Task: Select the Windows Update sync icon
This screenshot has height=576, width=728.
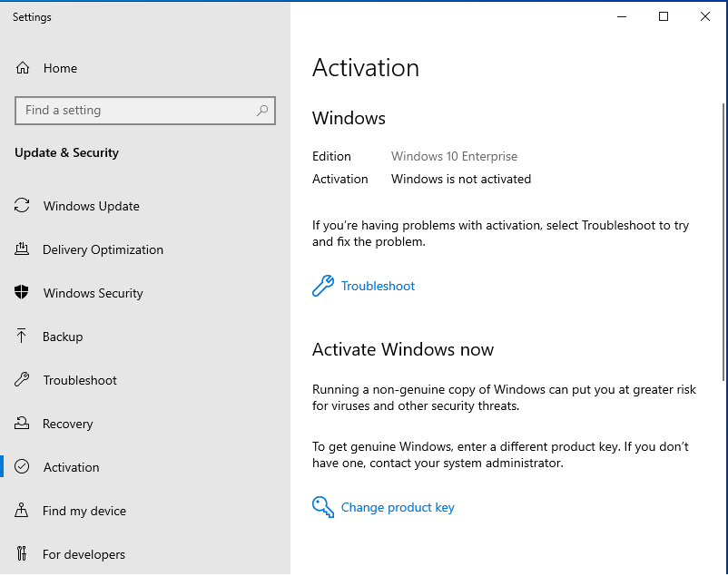Action: 21,206
